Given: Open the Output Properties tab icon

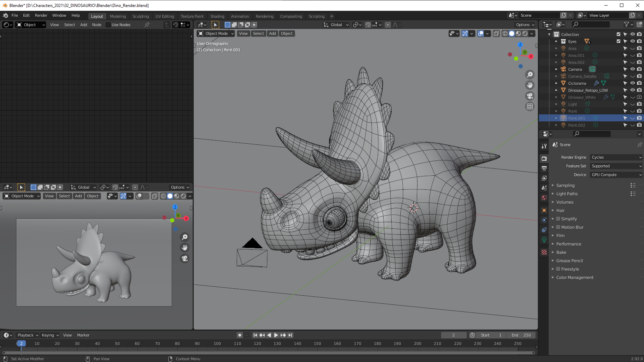Looking at the screenshot, I should point(544,168).
